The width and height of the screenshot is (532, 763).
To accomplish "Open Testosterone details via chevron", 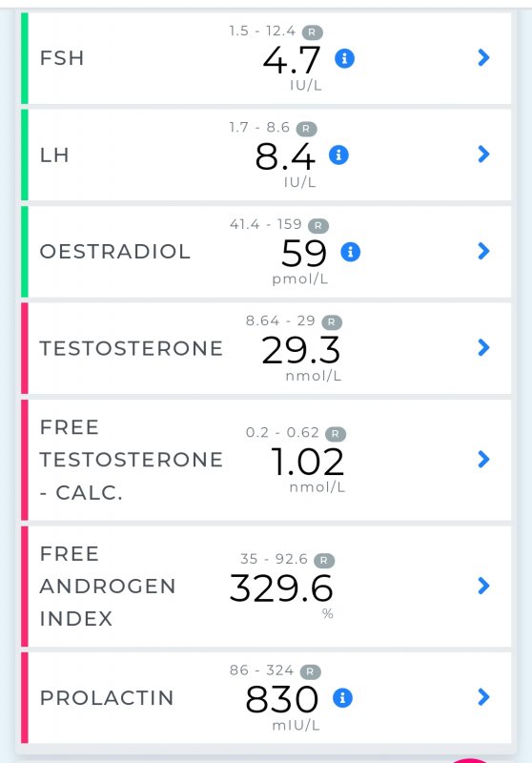I will click(x=483, y=347).
